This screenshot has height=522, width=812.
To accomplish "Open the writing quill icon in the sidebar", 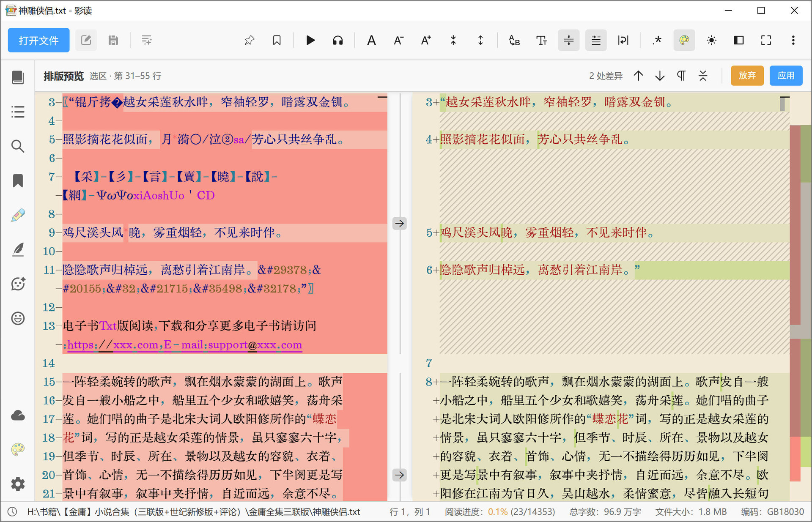I will tap(18, 249).
